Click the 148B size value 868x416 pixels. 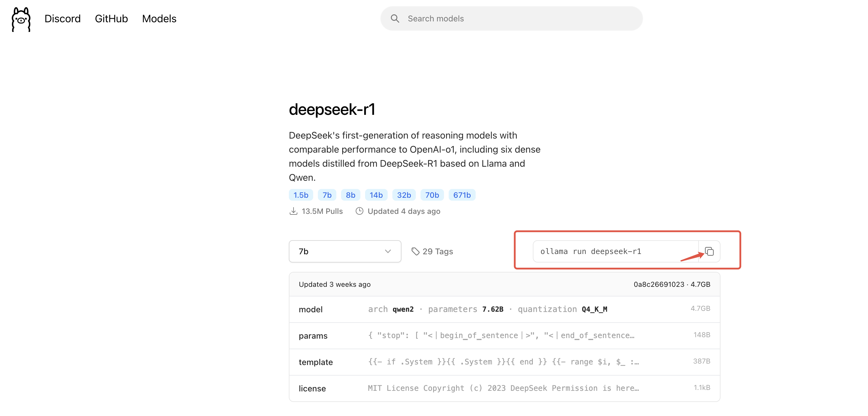click(701, 335)
